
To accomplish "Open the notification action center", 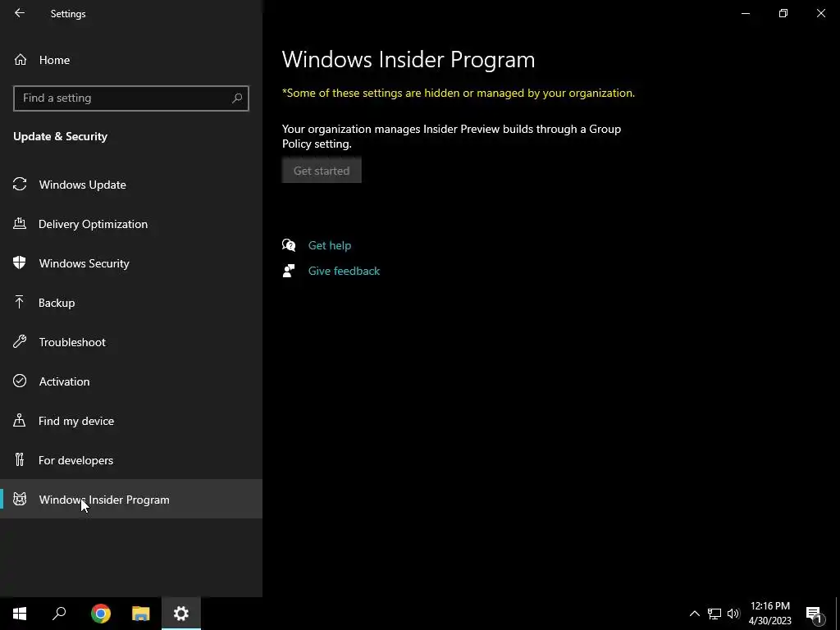I will [x=814, y=614].
